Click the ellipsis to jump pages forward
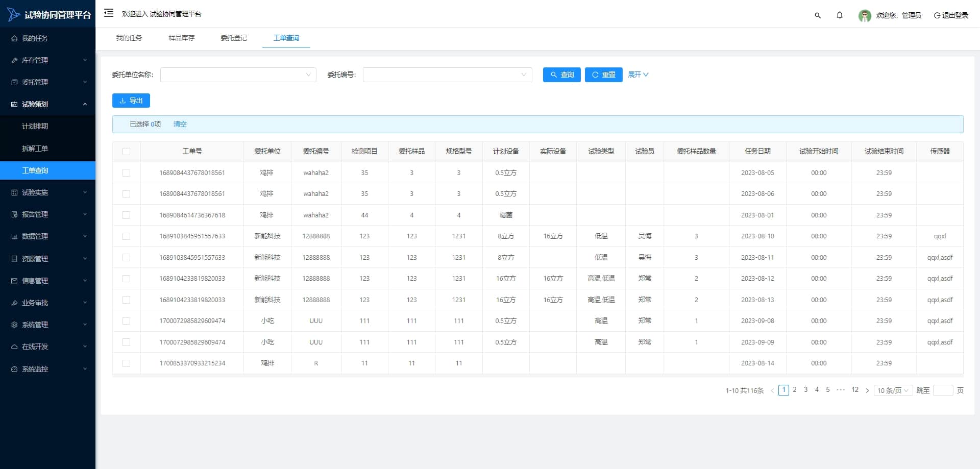Viewport: 980px width, 469px height. click(841, 390)
